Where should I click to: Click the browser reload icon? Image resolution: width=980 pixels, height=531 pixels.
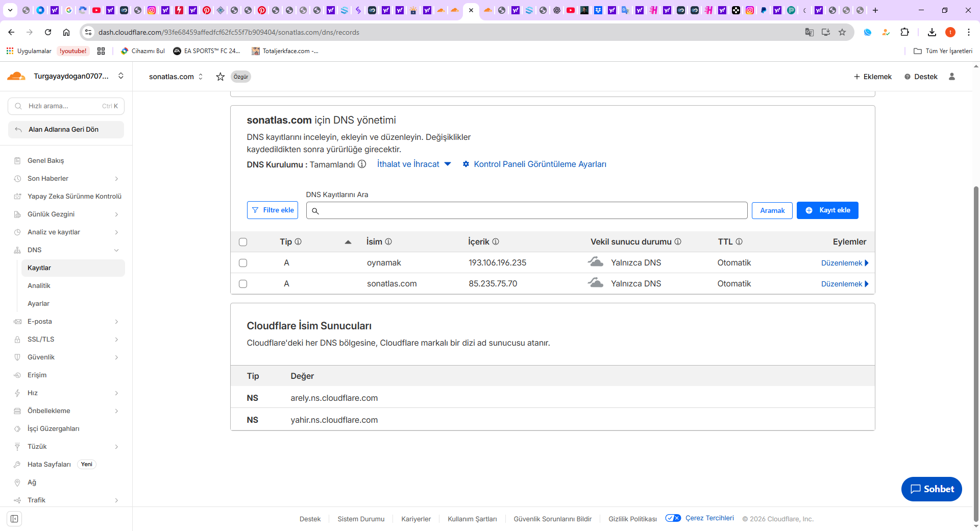[x=48, y=32]
